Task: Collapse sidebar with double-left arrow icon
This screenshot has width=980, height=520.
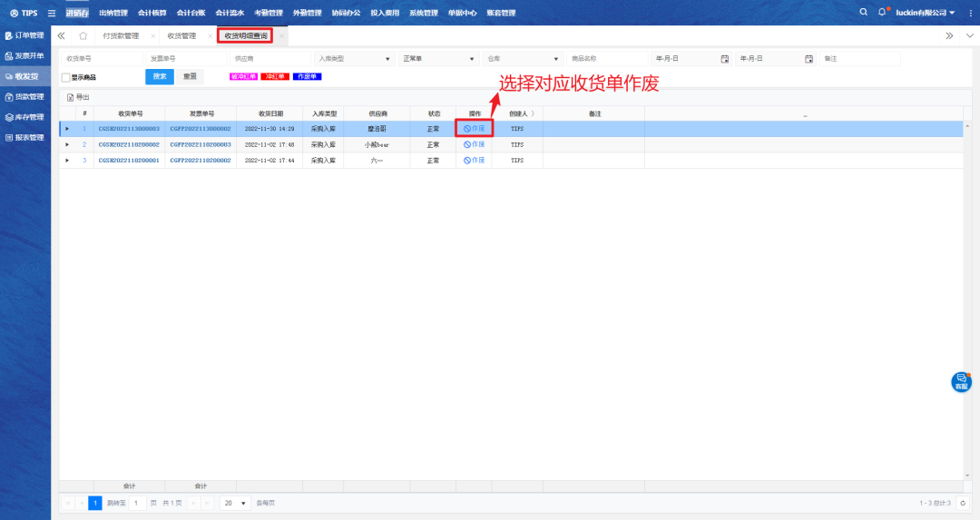Action: [x=61, y=36]
